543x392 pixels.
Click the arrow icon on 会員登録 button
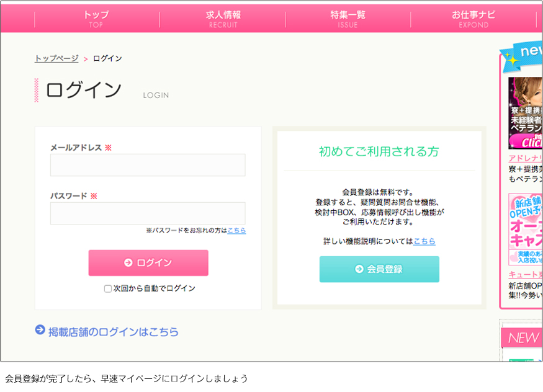(x=359, y=269)
